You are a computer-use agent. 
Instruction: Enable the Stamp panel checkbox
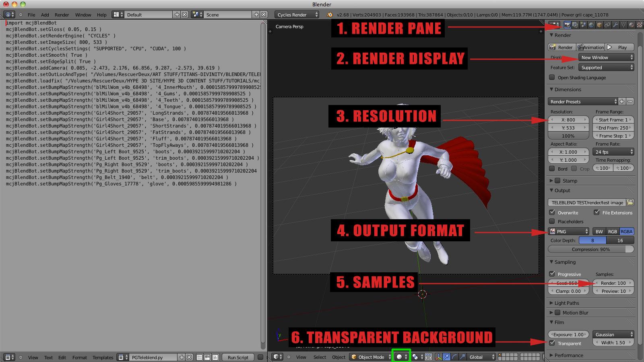click(x=557, y=181)
